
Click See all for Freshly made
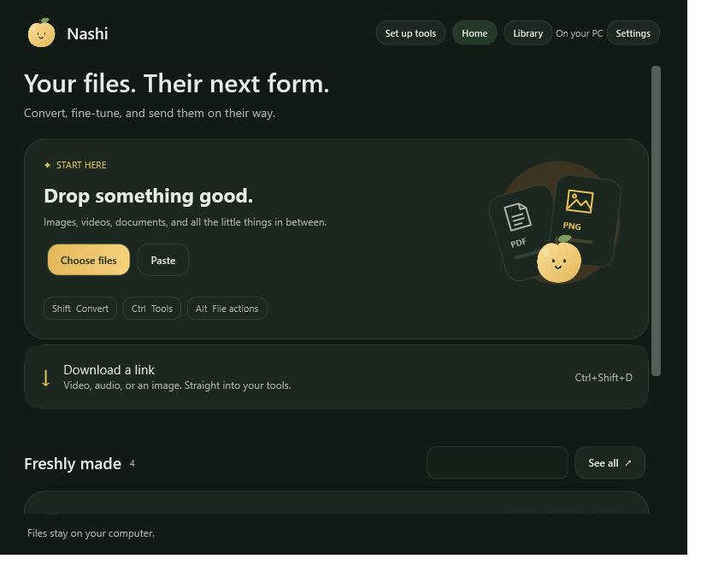pos(610,463)
